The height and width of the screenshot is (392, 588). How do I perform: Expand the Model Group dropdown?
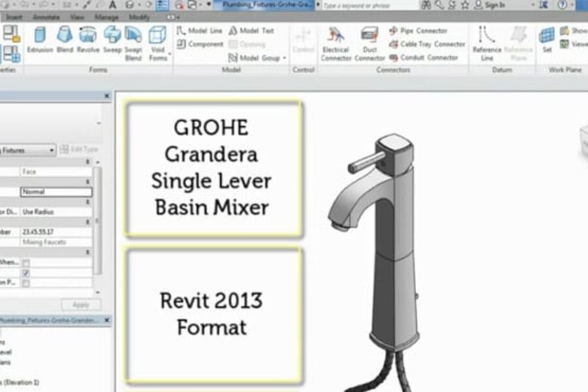pos(282,57)
